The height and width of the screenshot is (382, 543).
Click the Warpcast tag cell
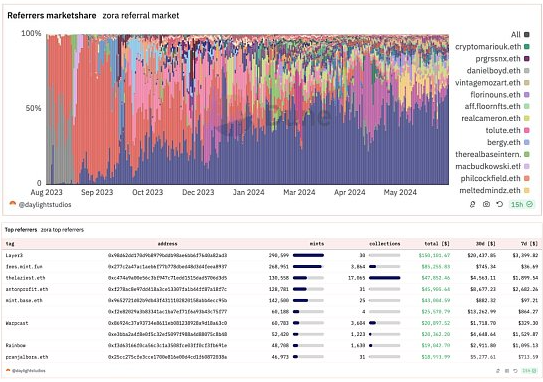tap(17, 323)
